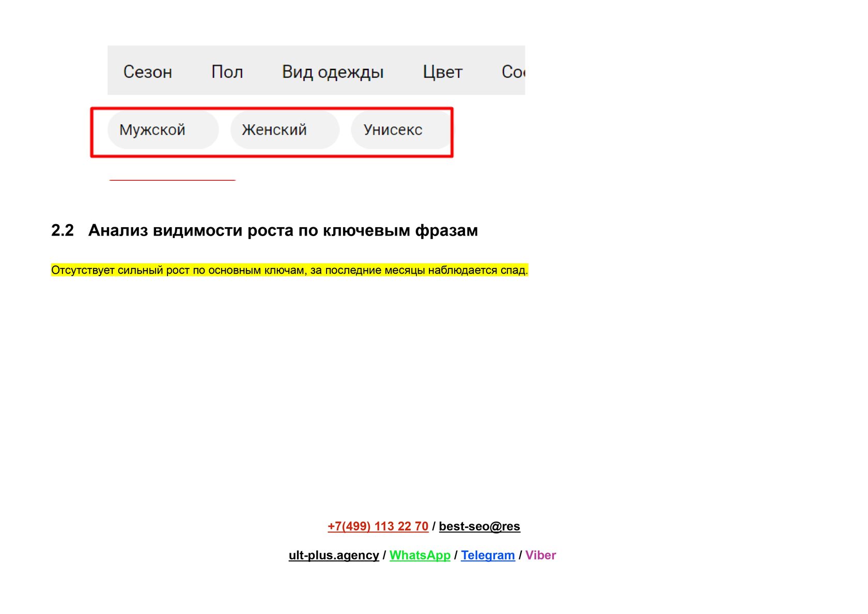The width and height of the screenshot is (868, 614).
Task: Call the phone number +7(499) 113 22 70
Action: [x=378, y=526]
